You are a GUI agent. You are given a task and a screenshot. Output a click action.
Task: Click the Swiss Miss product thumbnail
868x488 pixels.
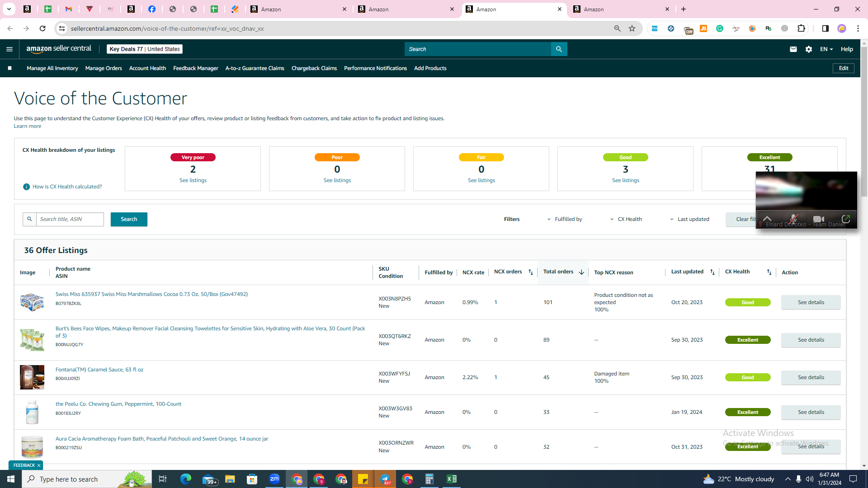click(x=32, y=302)
